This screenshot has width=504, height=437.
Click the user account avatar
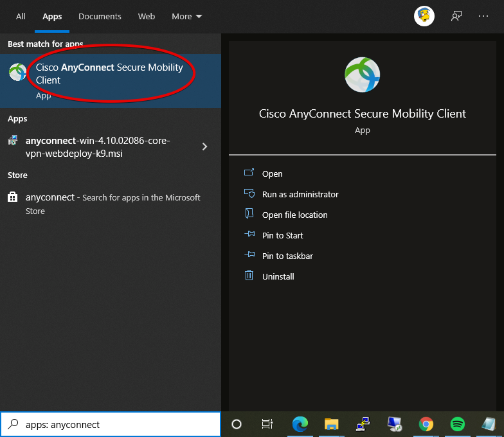(424, 17)
